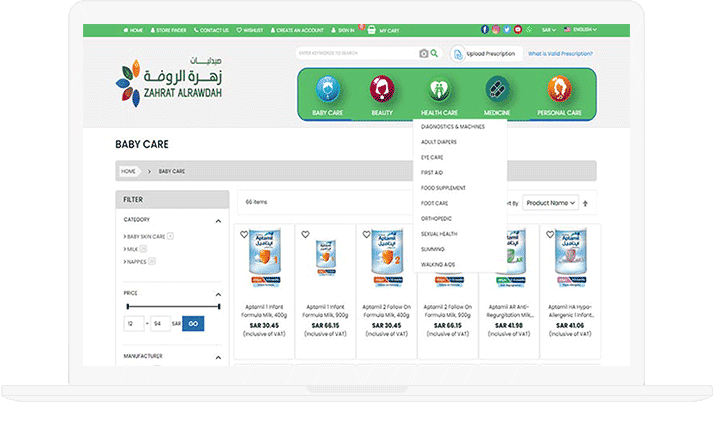Choose Food Supplement from Health Care menu

443,188
